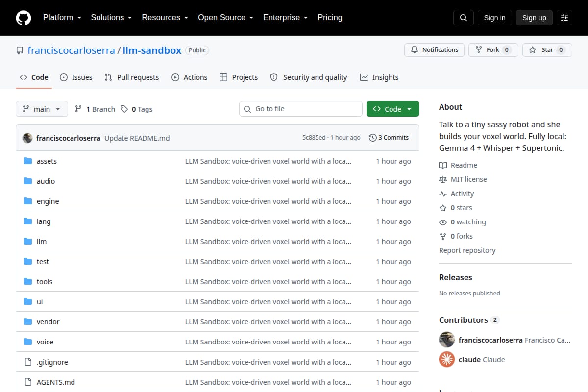Open the Releases heading link
Viewport: 588px width, 392px height.
(456, 277)
